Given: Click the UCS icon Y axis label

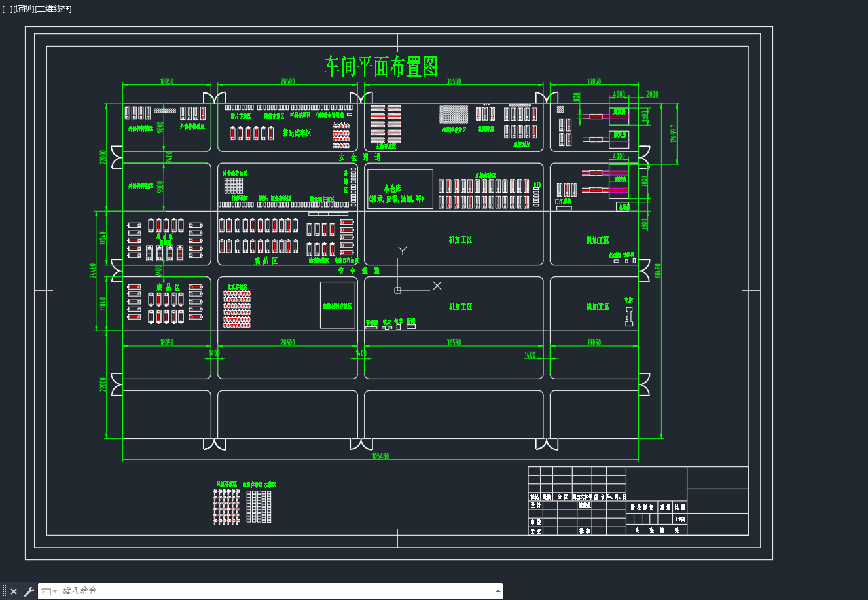Looking at the screenshot, I should [x=403, y=251].
